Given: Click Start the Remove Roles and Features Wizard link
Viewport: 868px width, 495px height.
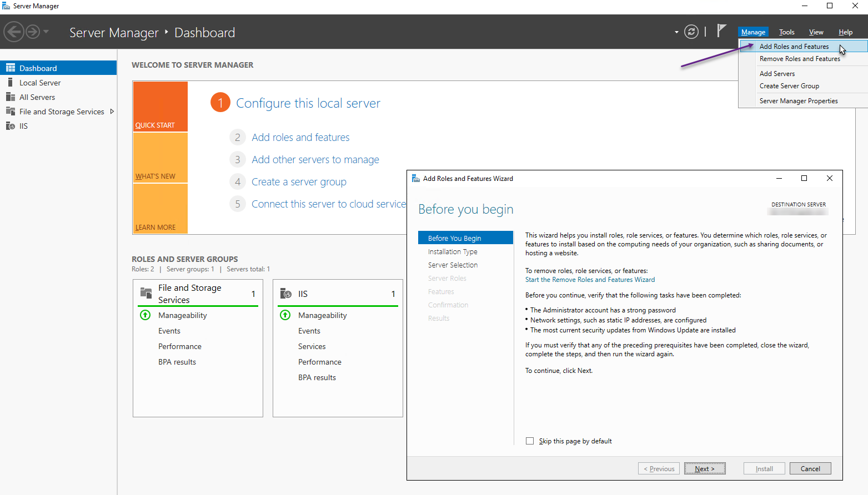Looking at the screenshot, I should [590, 280].
